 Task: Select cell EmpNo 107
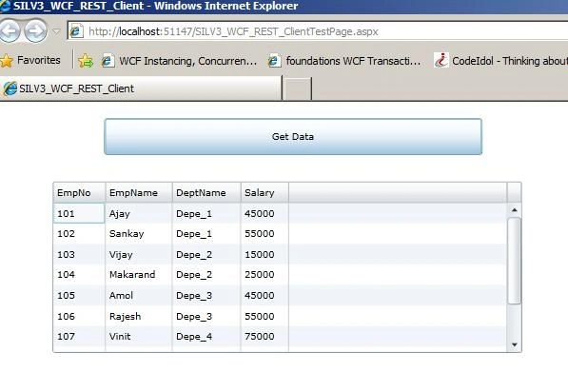[79, 336]
